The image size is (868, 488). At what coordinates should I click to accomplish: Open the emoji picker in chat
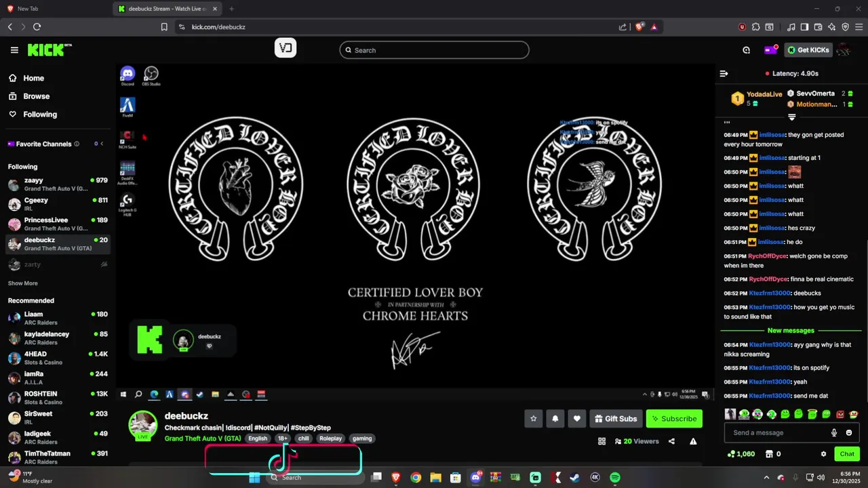(x=849, y=432)
